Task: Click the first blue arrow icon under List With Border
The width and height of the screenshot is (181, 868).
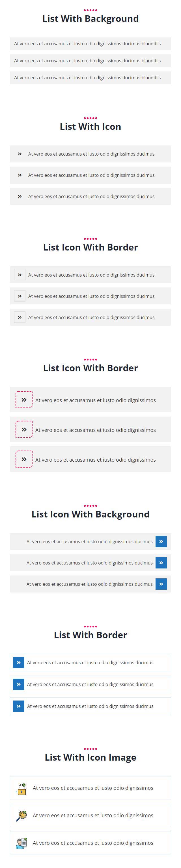Action: click(x=18, y=663)
